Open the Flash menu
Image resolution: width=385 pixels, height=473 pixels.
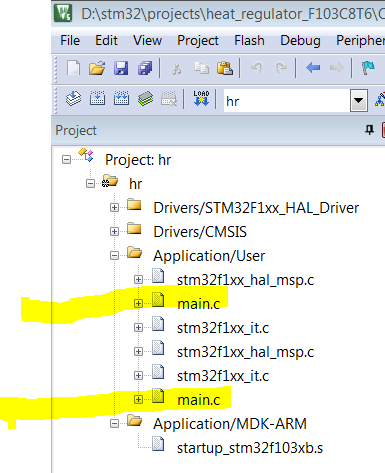click(249, 41)
